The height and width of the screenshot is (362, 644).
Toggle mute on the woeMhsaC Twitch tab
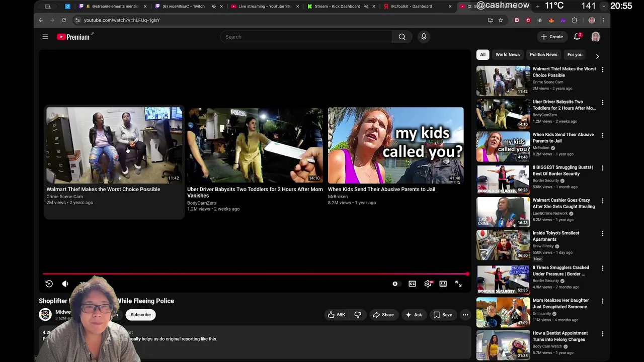point(214,7)
